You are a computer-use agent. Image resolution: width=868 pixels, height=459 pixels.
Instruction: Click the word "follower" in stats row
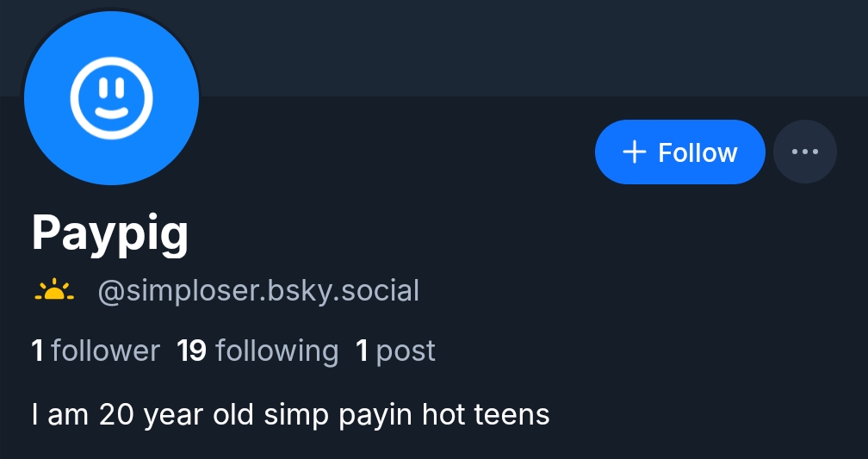click(x=105, y=350)
